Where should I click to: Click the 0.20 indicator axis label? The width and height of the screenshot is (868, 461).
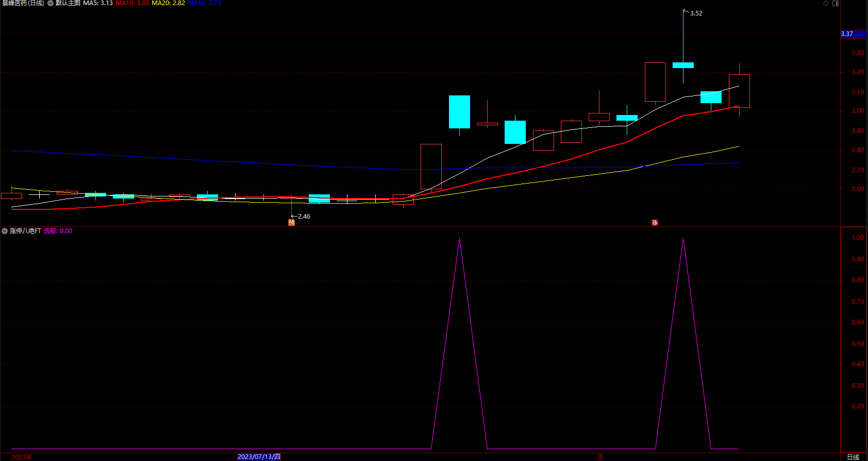tap(858, 406)
